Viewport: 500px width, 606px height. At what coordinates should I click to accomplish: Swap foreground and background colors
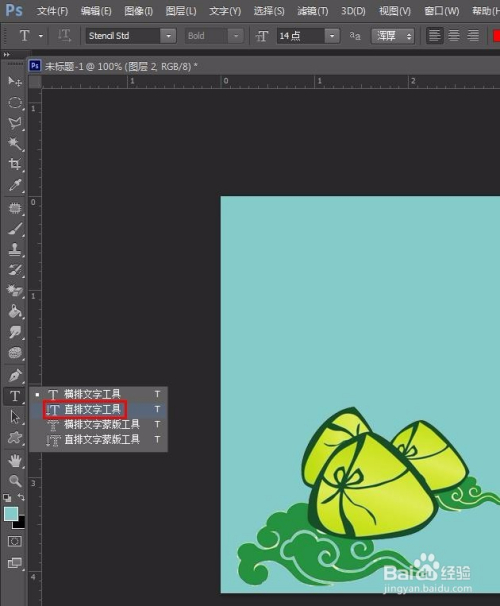pyautogui.click(x=21, y=497)
